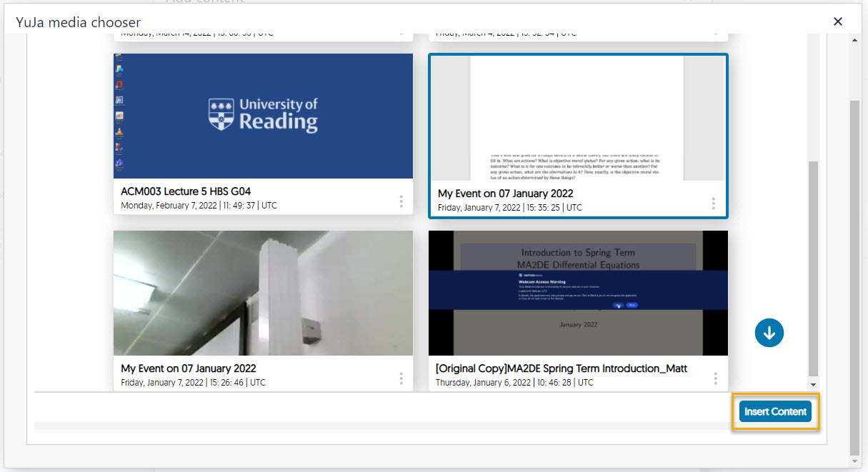Select the MA2DE Differential Equations thumbnail
The width and height of the screenshot is (868, 472).
point(578,293)
